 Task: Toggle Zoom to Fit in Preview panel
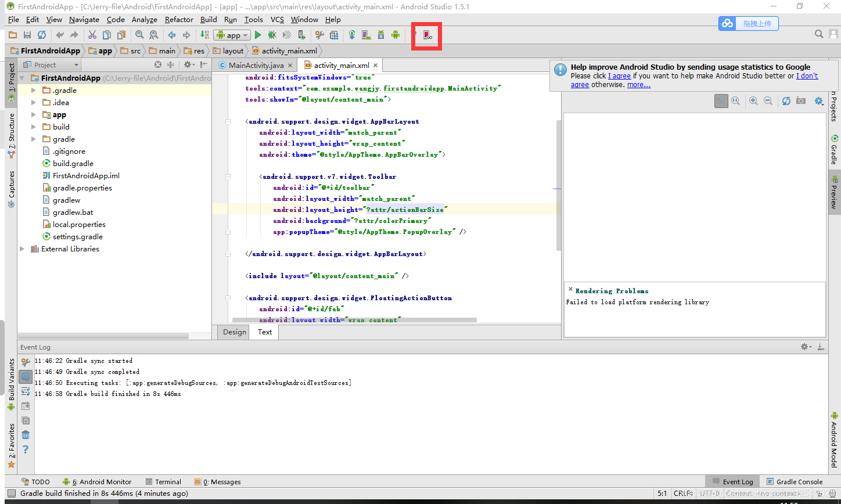[x=721, y=100]
